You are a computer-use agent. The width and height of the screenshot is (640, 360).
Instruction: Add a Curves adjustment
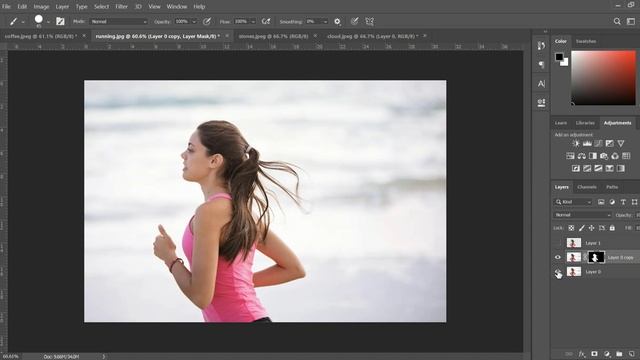598,144
